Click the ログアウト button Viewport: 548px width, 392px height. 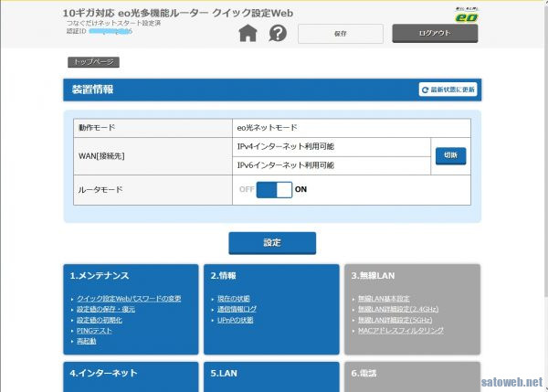435,34
